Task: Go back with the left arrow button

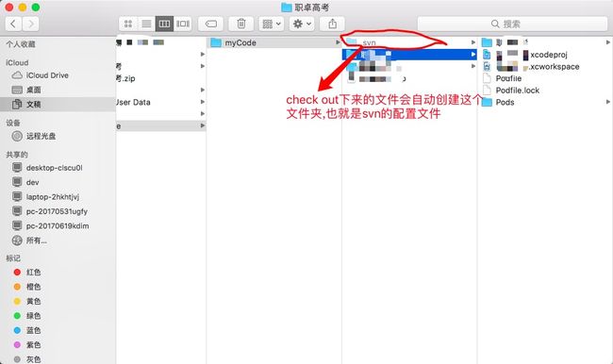Action: coord(13,24)
